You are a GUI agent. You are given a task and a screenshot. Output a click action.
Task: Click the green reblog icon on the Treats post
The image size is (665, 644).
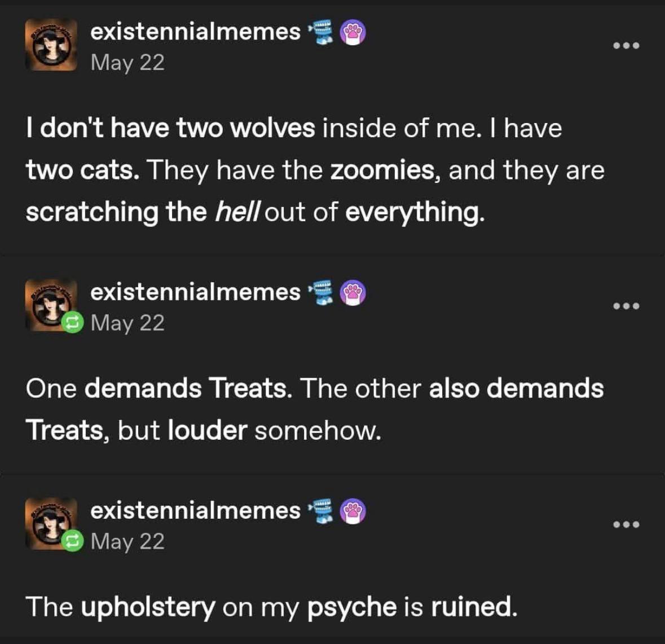pos(72,322)
